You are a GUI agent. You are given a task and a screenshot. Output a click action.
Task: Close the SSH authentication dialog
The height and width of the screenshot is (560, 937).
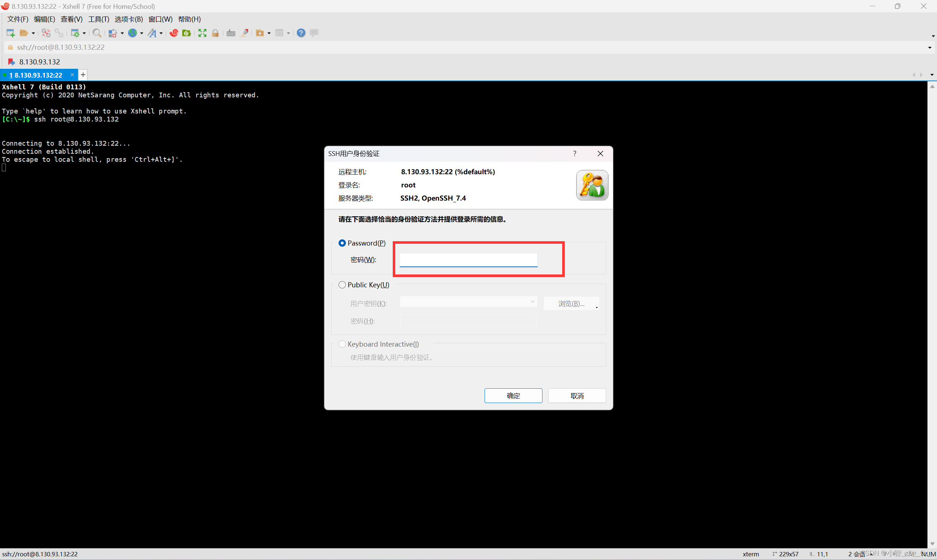coord(600,154)
